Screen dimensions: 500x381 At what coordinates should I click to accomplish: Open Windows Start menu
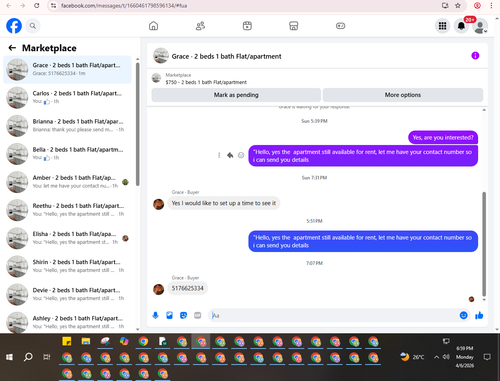9,357
